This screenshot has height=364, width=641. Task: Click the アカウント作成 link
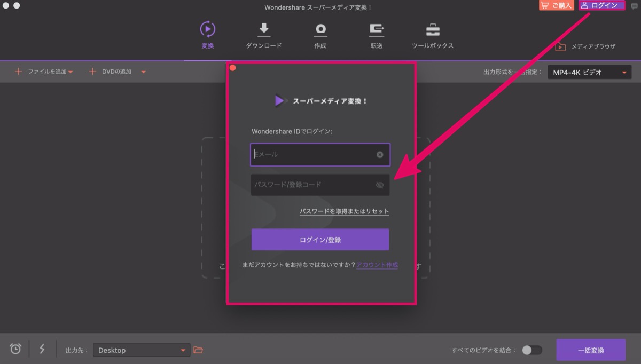pyautogui.click(x=377, y=265)
